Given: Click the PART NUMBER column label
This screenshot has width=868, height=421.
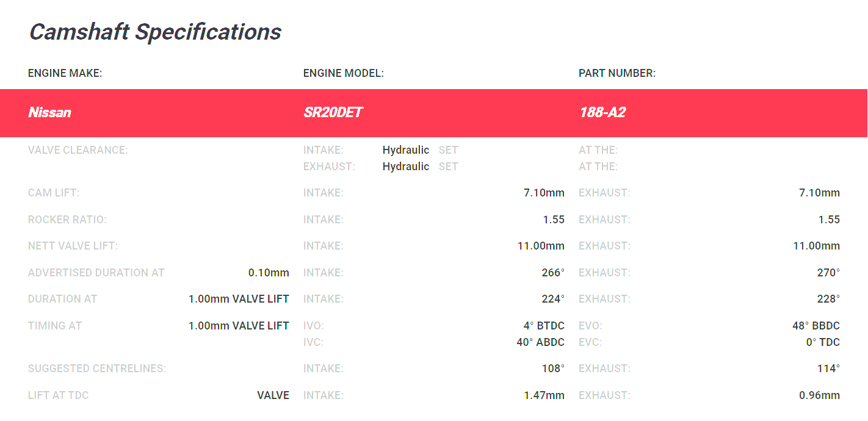Looking at the screenshot, I should pos(617,73).
